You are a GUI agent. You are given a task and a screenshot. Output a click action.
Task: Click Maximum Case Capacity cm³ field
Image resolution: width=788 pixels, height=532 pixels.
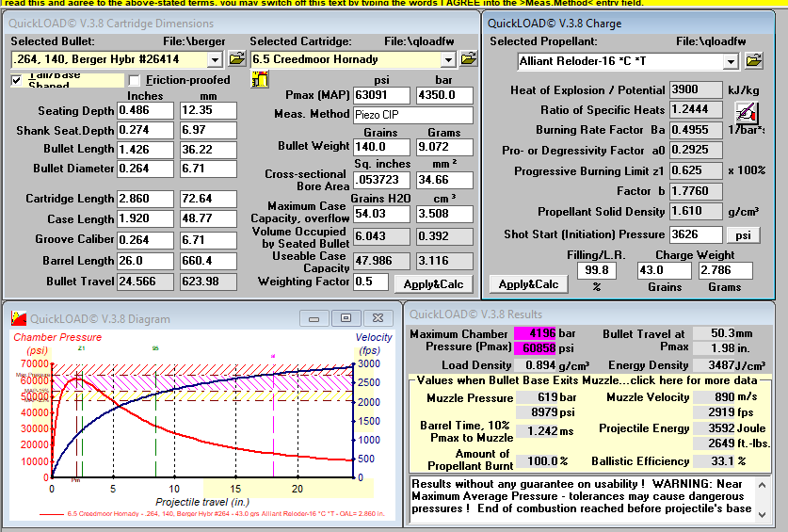click(444, 214)
